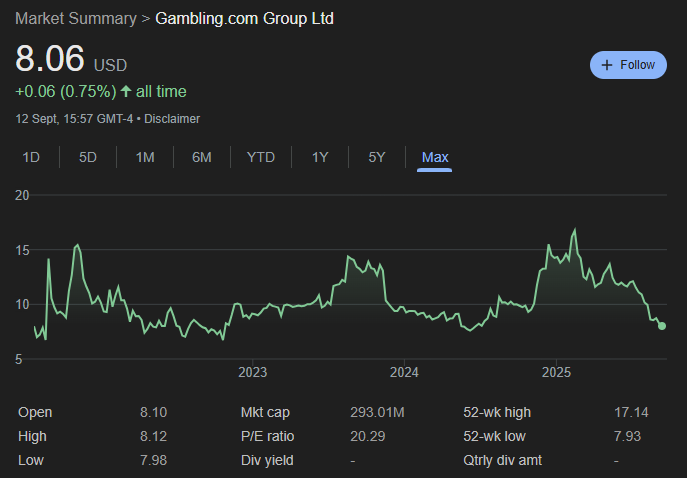Click the P/E ratio label
The width and height of the screenshot is (687, 478).
click(x=267, y=436)
